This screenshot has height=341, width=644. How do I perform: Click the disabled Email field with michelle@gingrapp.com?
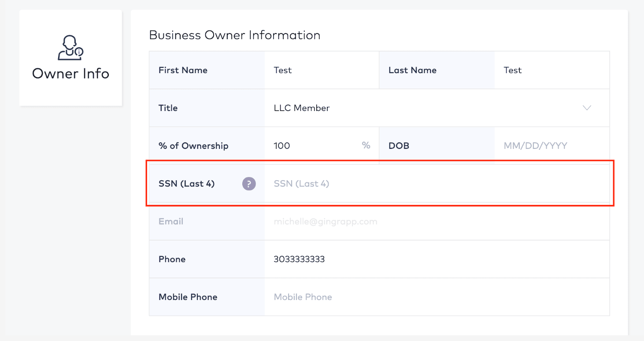click(x=437, y=222)
